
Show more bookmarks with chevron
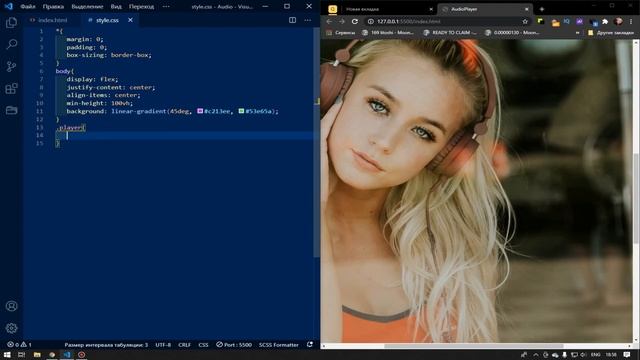tap(577, 33)
